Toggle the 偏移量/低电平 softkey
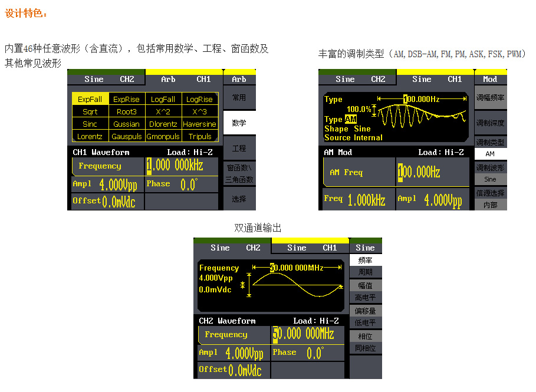 365,317
